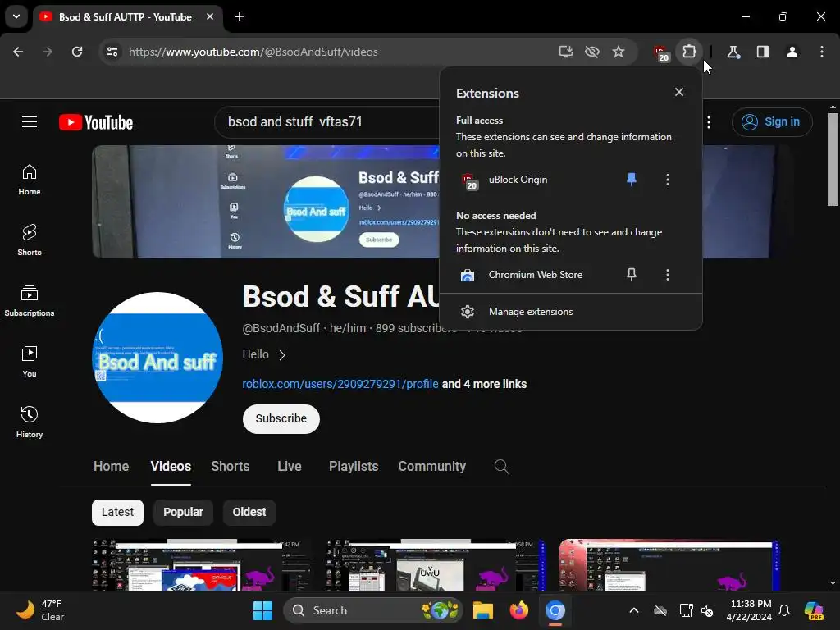The width and height of the screenshot is (840, 630).
Task: Subscribe to Bsod & Suff channel
Action: tap(281, 419)
